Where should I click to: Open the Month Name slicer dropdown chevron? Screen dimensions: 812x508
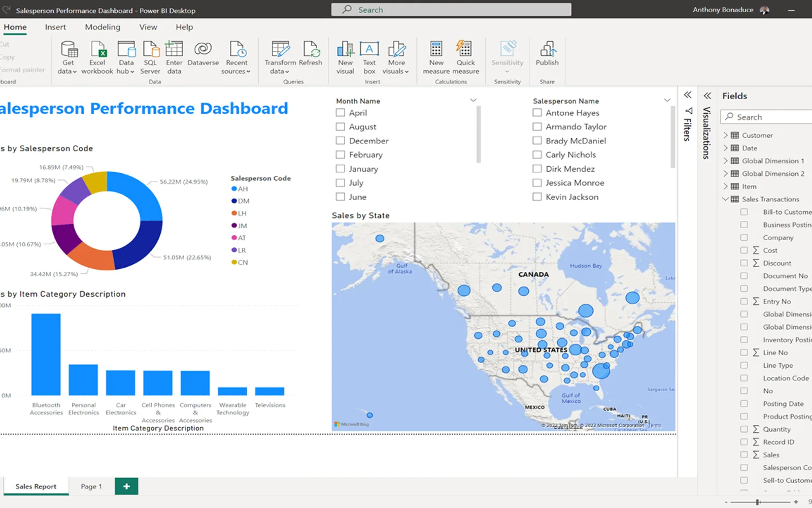[x=473, y=101]
